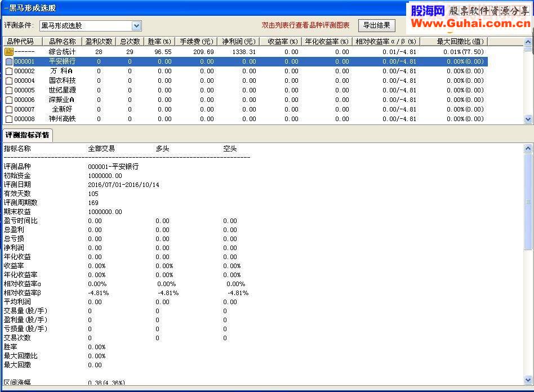Viewport: 534px width, 392px height.
Task: Click stock code 000007
Action: 25,109
